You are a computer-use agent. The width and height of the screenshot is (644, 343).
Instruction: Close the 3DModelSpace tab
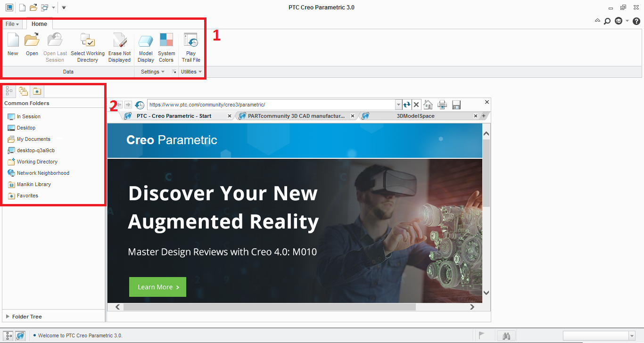coord(476,116)
